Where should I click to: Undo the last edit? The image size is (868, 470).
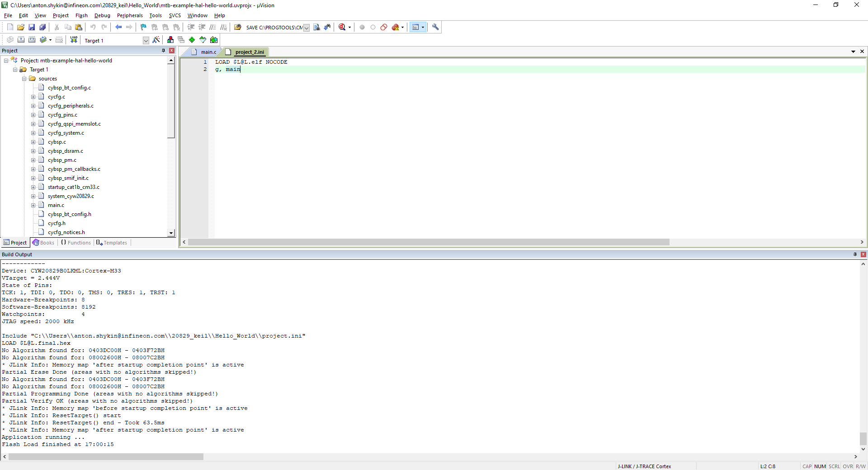[93, 27]
